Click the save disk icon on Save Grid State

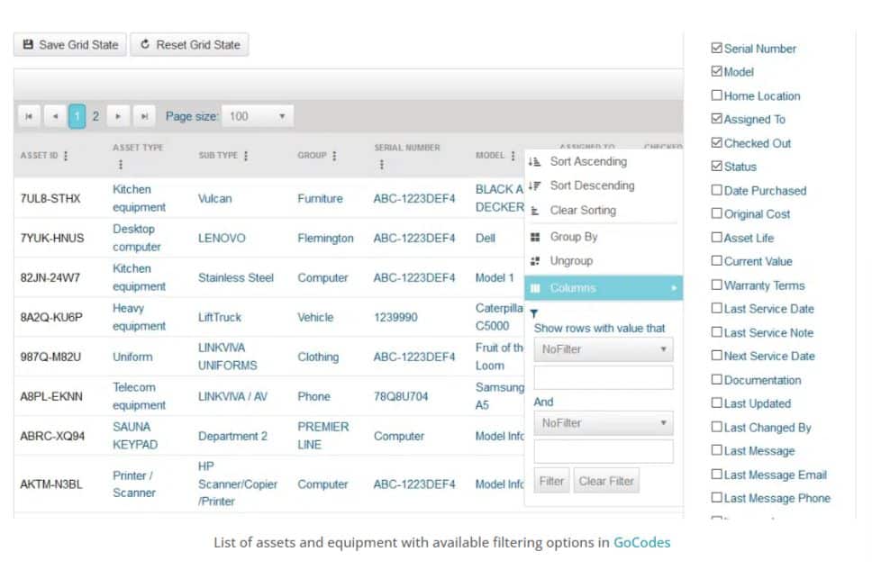(x=31, y=44)
